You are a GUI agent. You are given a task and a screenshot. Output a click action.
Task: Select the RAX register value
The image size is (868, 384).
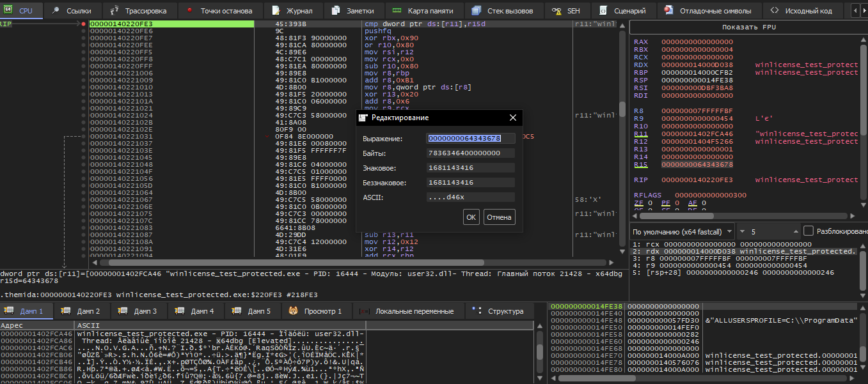(697, 42)
